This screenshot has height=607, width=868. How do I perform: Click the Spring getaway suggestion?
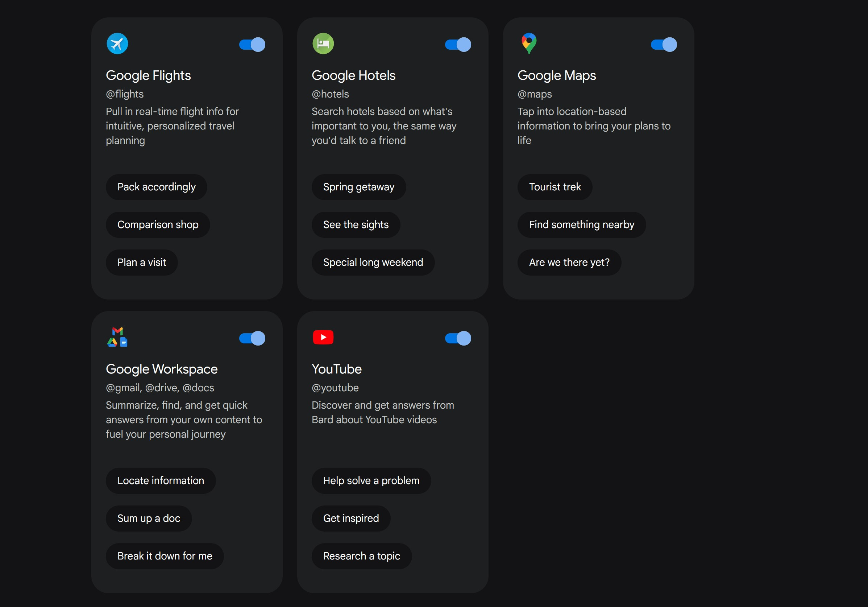point(358,187)
